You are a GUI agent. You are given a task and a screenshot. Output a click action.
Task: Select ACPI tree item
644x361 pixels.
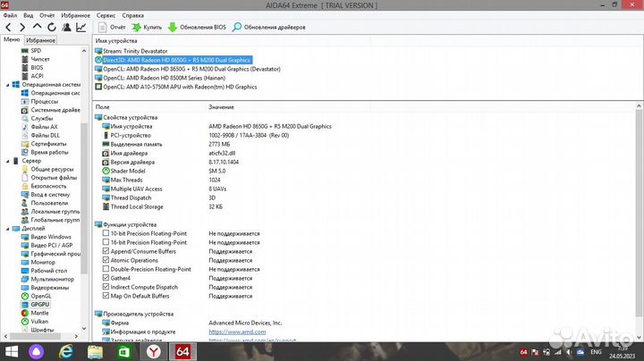click(37, 76)
